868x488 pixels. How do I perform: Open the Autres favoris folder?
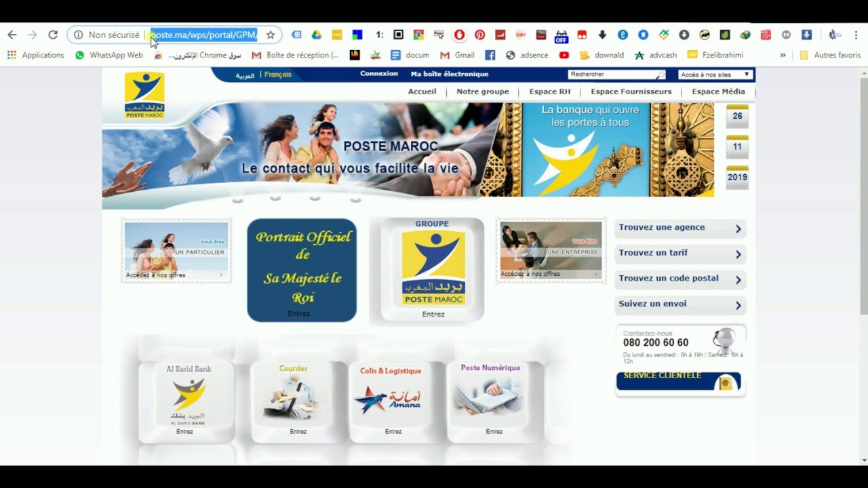[830, 55]
